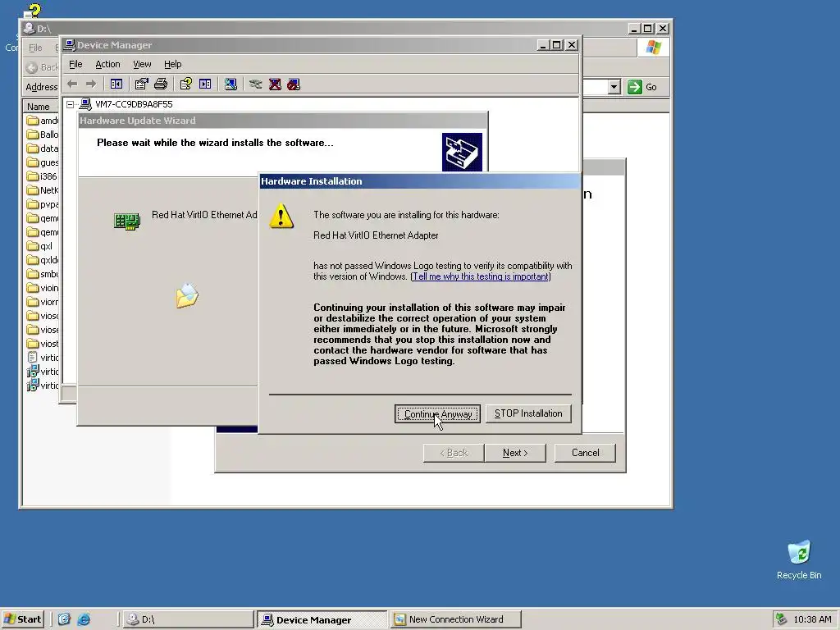
Task: Open the File menu in Device Manager
Action: tap(75, 64)
